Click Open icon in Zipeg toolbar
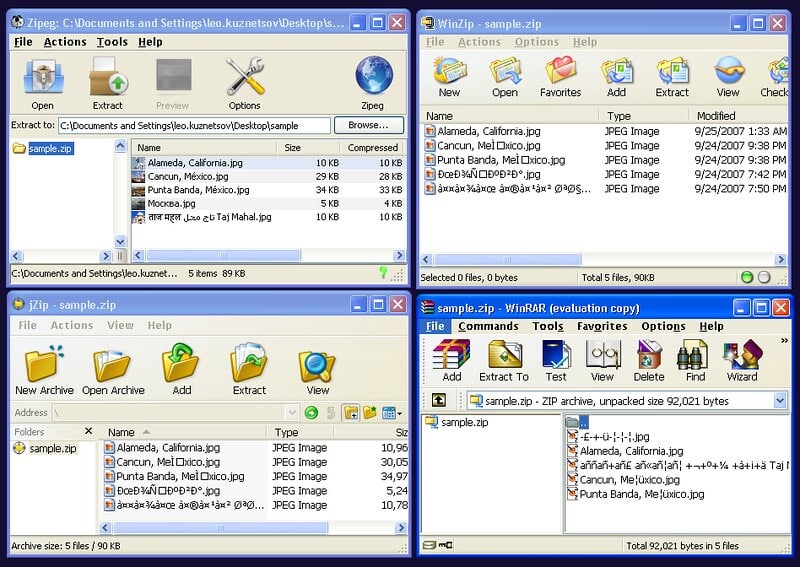The image size is (800, 567). pyautogui.click(x=43, y=77)
